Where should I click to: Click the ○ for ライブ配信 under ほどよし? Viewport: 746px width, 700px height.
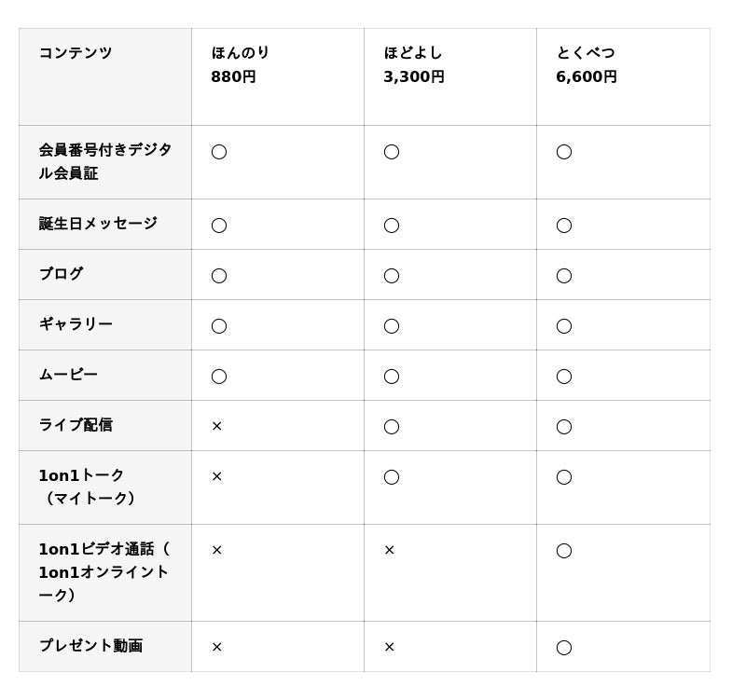tap(392, 427)
